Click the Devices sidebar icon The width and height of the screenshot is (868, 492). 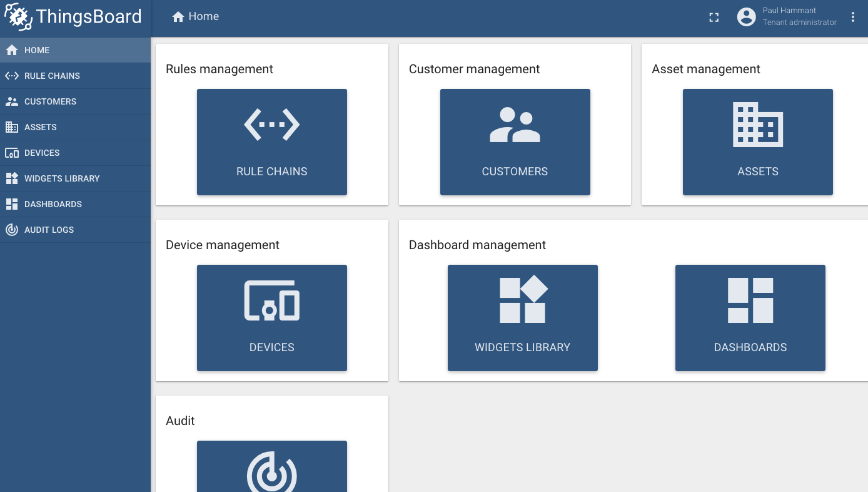(x=11, y=153)
